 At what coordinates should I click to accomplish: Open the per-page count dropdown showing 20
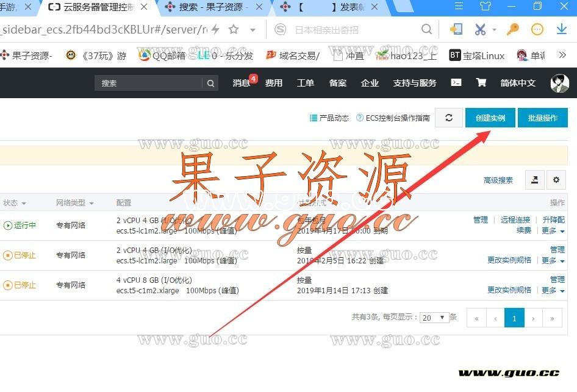pos(435,318)
